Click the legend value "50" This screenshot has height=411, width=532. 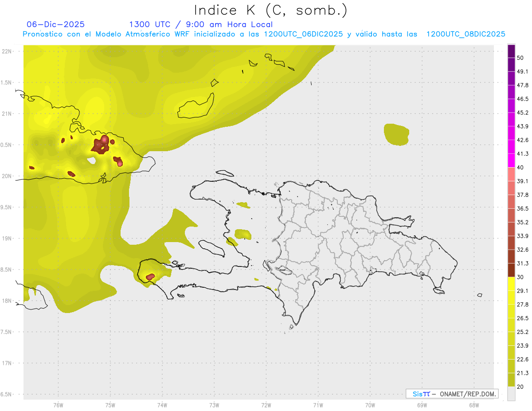[x=521, y=58]
